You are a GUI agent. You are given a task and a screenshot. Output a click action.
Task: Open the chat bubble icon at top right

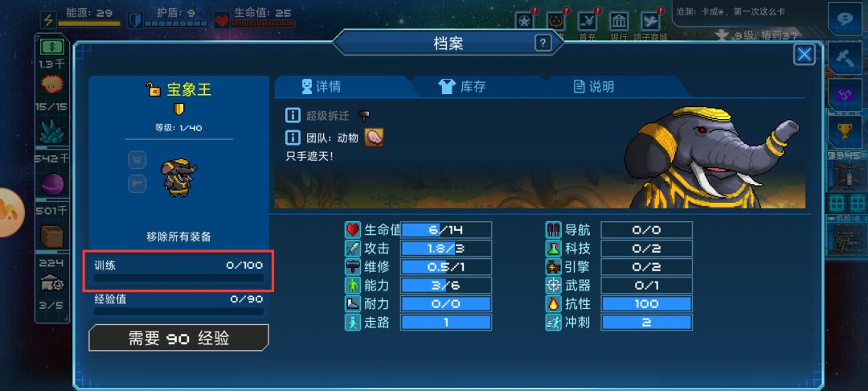[x=845, y=19]
